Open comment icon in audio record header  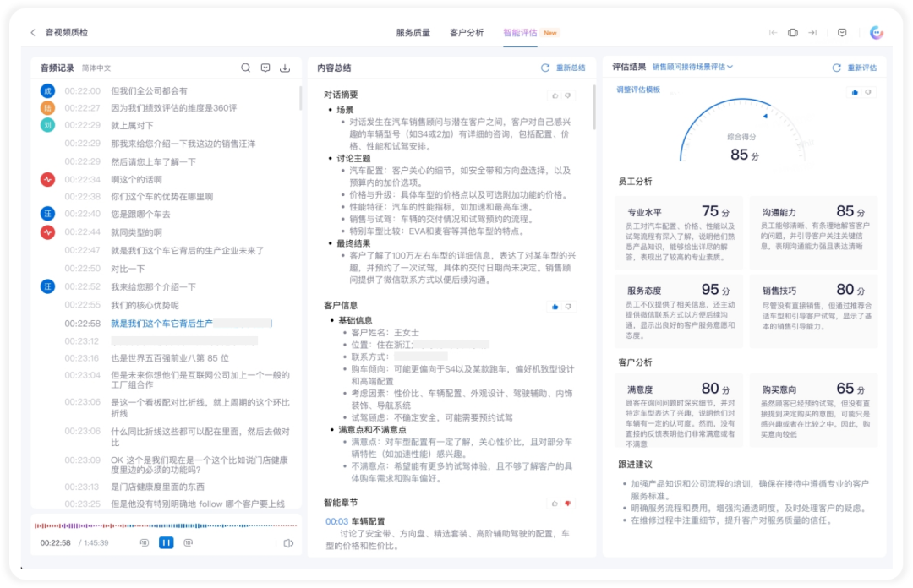pyautogui.click(x=265, y=68)
